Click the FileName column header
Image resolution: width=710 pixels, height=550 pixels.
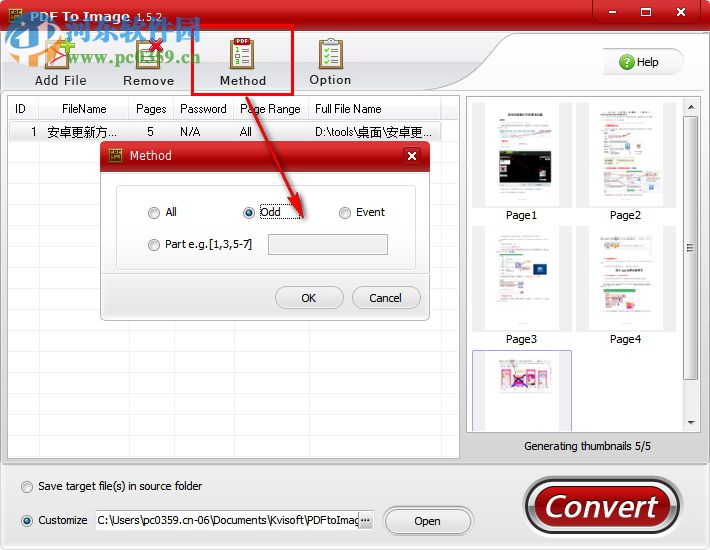point(84,109)
